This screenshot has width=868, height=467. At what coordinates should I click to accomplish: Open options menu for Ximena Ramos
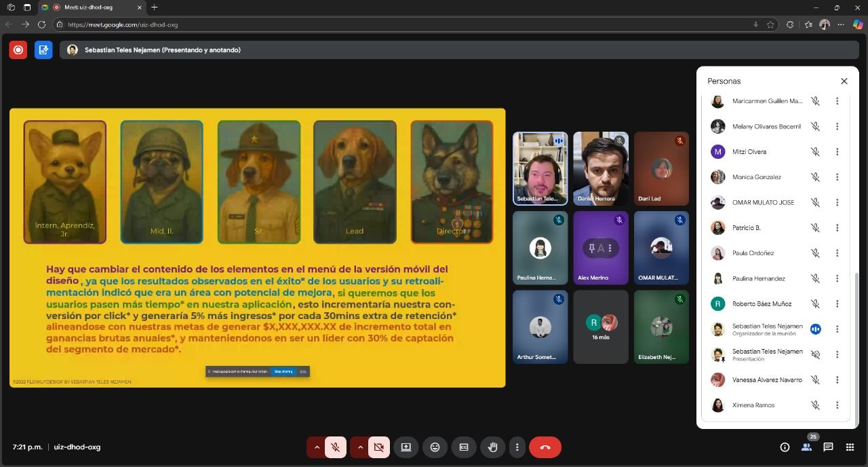[x=837, y=405]
